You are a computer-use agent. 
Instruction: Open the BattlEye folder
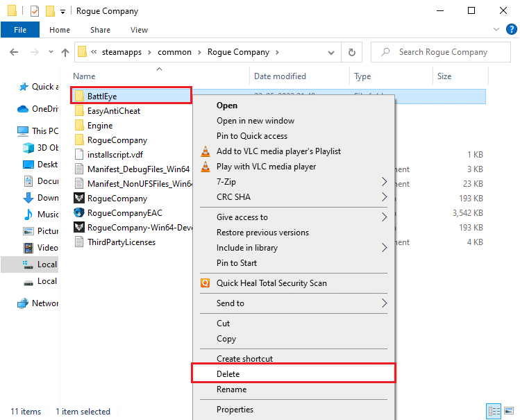(x=131, y=96)
